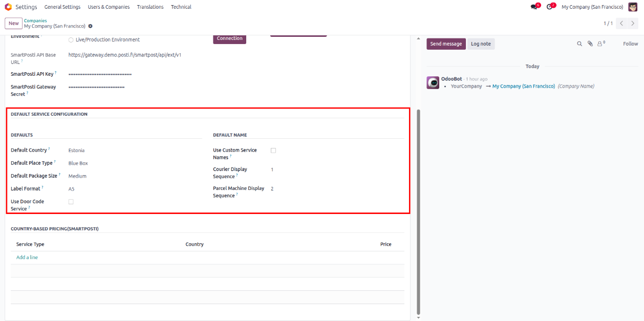Screen dimensions: 644x321
Task: Click the Odoo Settings app logo icon
Action: click(x=8, y=7)
